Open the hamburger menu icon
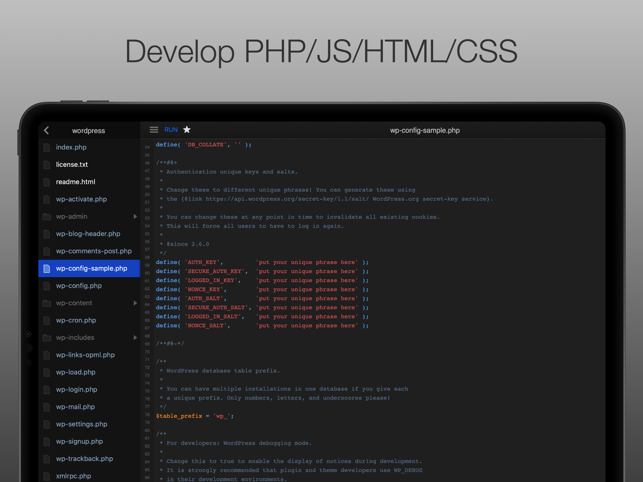 click(154, 130)
